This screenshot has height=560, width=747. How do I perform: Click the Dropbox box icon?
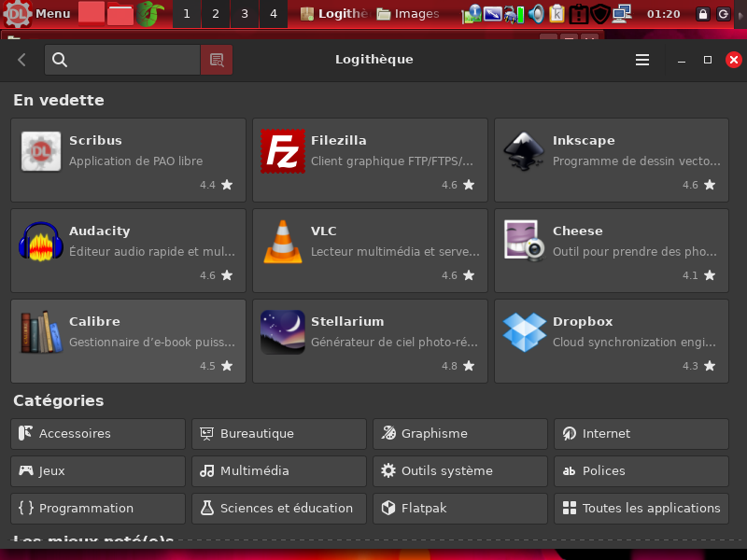(525, 332)
